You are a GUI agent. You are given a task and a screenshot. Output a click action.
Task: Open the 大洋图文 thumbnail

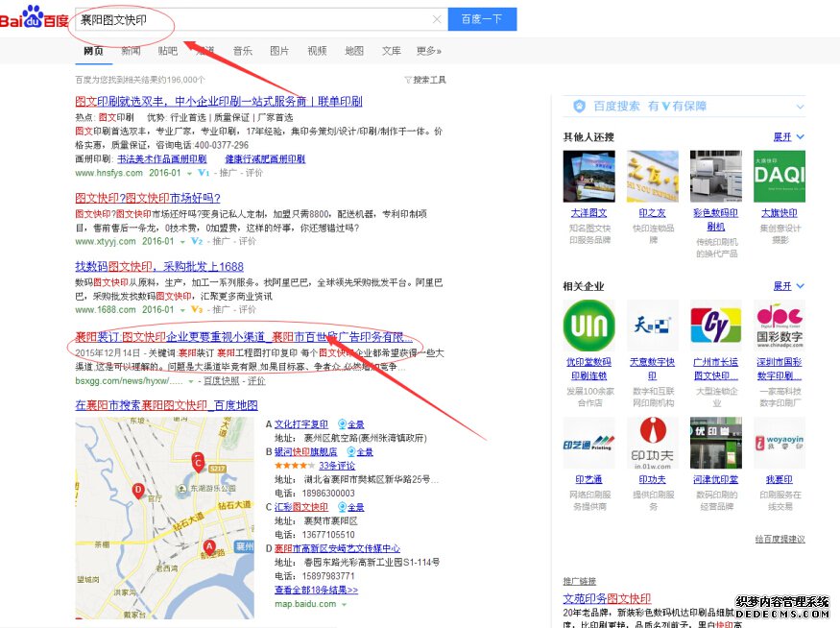pyautogui.click(x=588, y=177)
